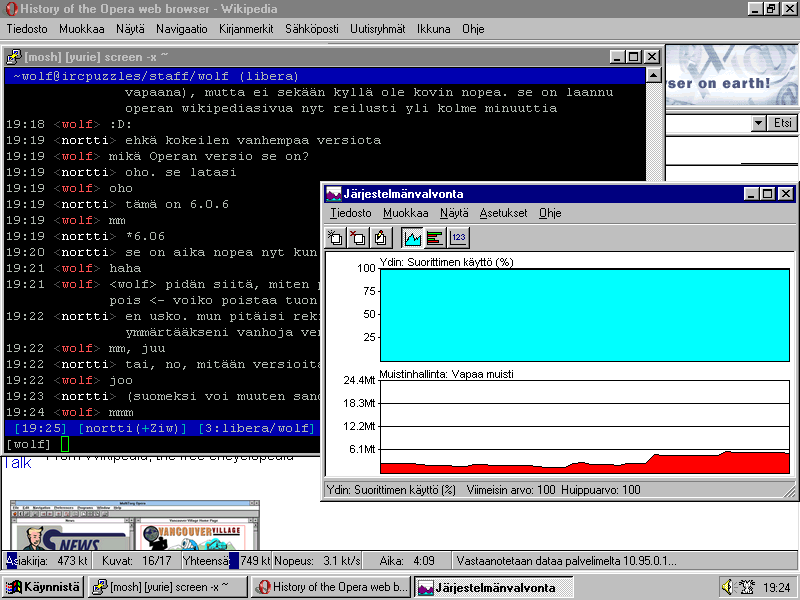Click the 'ser on earth!' banner ad
800x600 pixels.
[732, 75]
